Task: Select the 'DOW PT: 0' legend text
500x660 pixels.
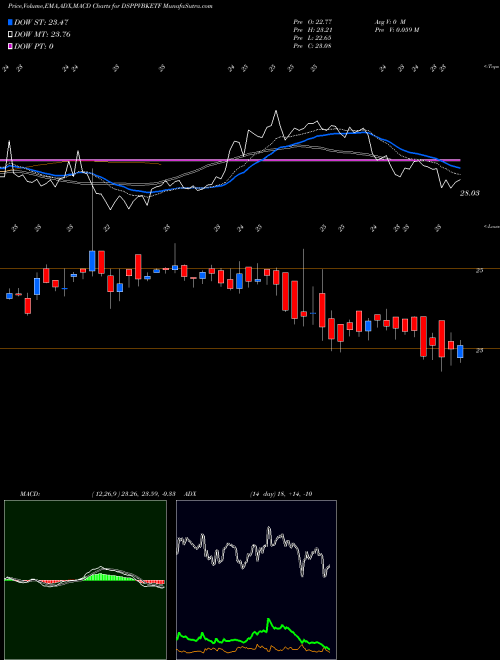Action: click(34, 46)
